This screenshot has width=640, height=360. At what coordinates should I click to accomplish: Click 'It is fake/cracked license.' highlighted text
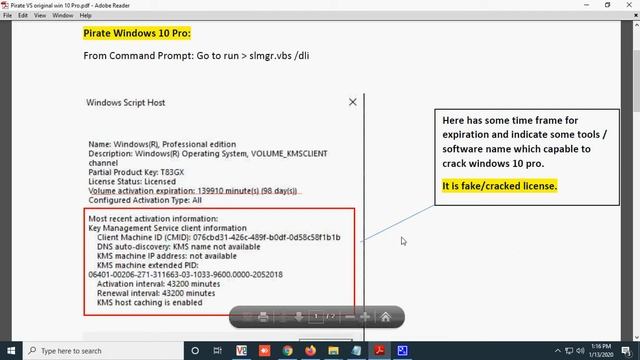coord(500,186)
